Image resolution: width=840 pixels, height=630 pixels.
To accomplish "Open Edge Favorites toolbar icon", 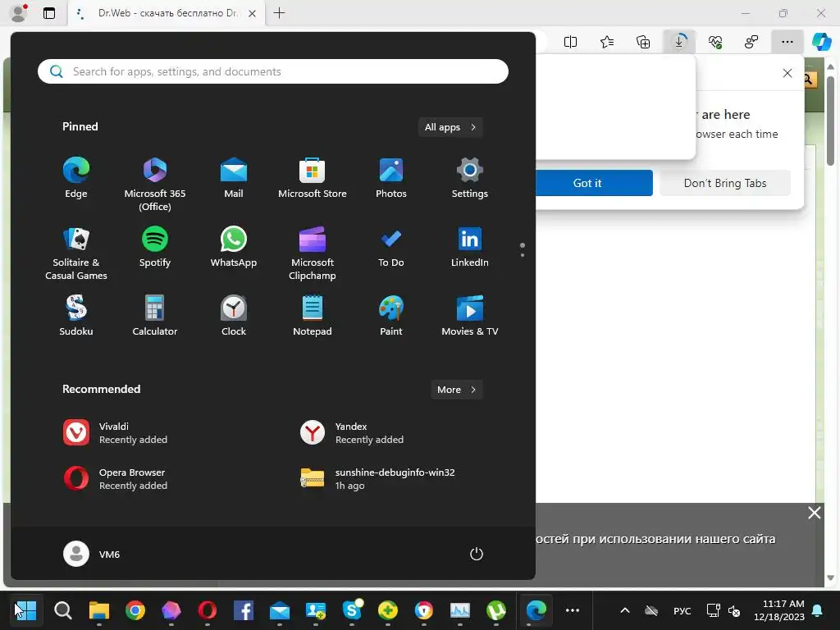I will tap(607, 42).
